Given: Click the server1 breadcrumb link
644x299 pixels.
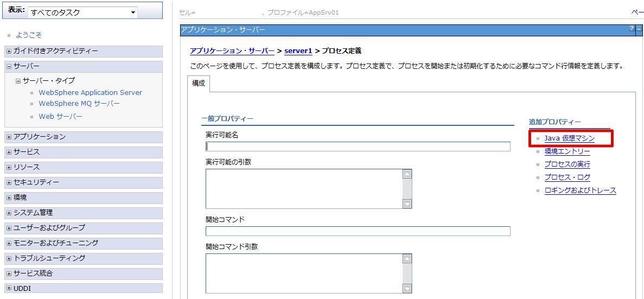Looking at the screenshot, I should point(298,51).
